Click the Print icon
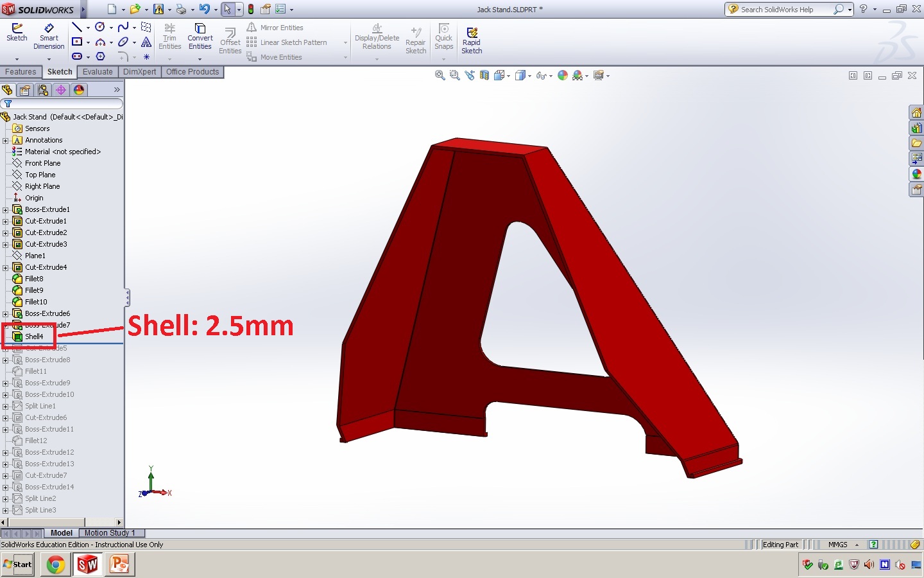This screenshot has width=924, height=578. pyautogui.click(x=181, y=9)
